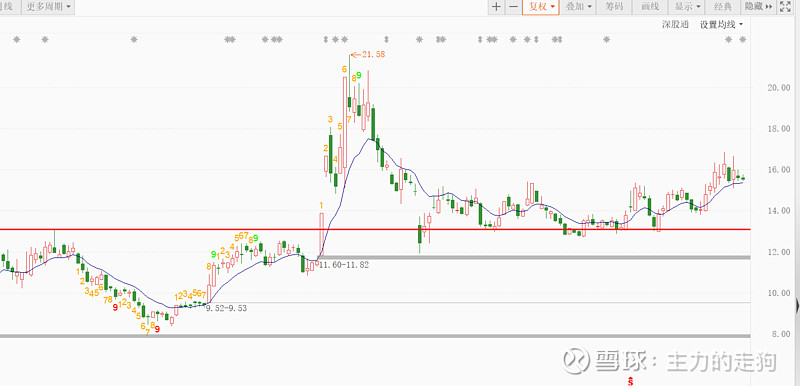Zoom in chart with plus button
800x386 pixels.
[496, 7]
